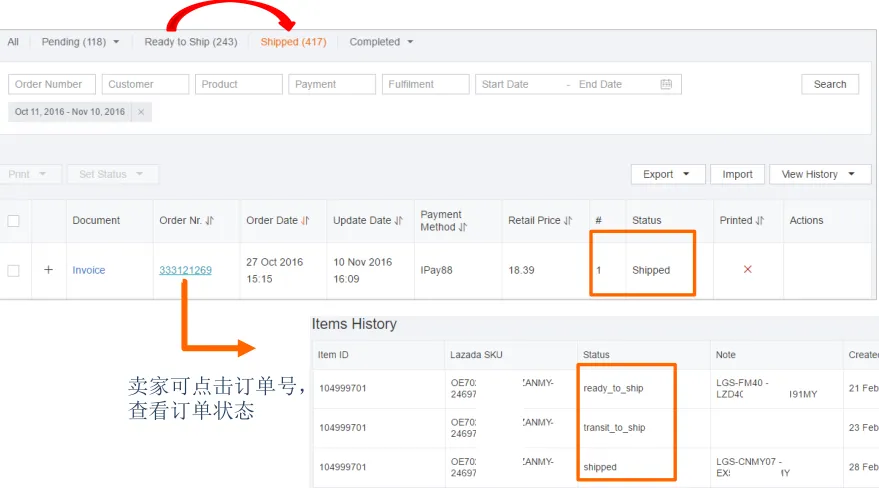Tick the select-all checkbox in table header
This screenshot has width=879, height=488.
point(13,221)
